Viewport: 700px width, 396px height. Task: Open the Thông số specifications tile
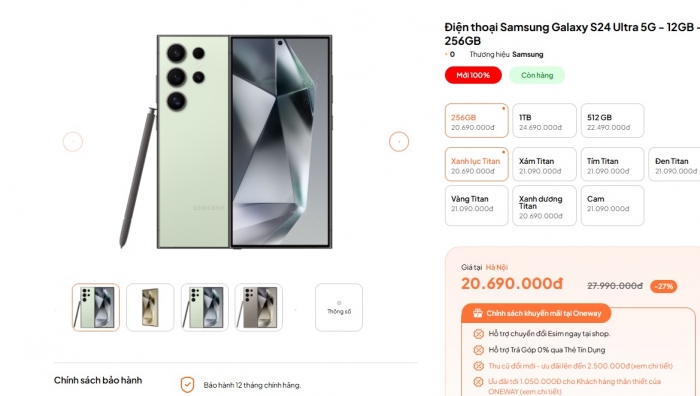coord(339,307)
